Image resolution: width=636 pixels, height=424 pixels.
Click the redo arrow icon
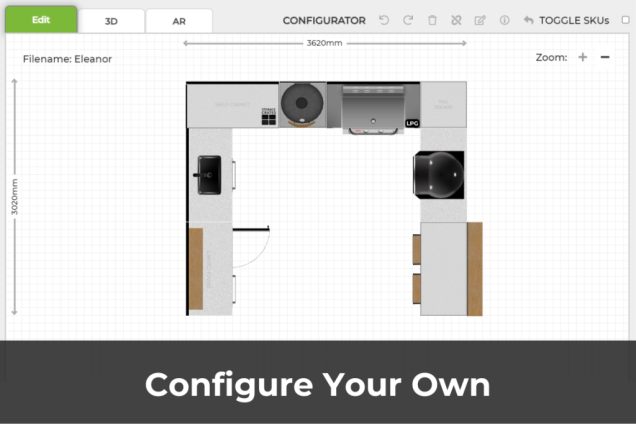pos(408,20)
